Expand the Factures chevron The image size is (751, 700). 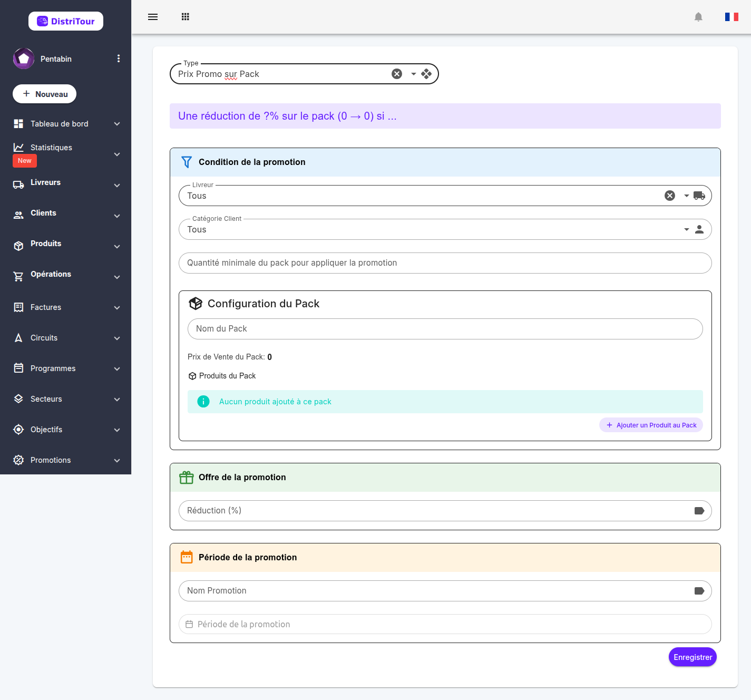(117, 308)
